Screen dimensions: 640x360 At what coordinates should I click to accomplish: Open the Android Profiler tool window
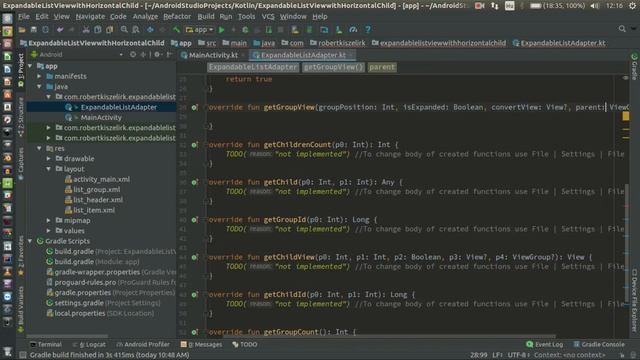143,344
